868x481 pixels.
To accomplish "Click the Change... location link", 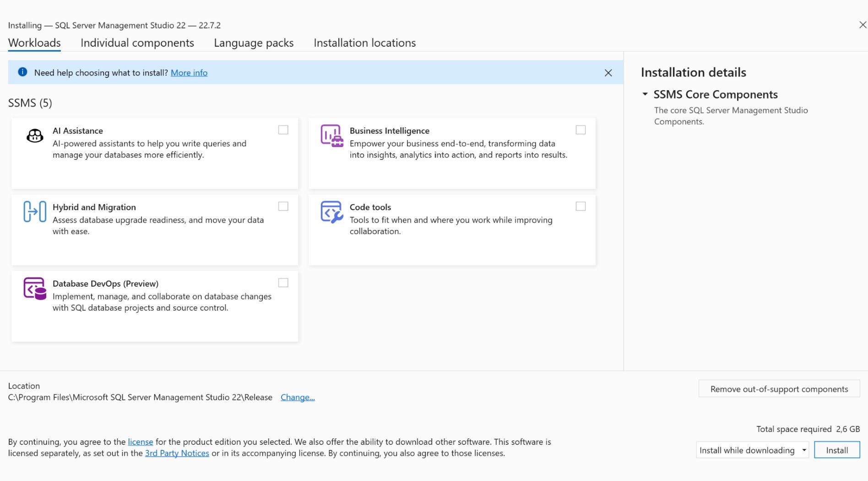I will pos(298,397).
